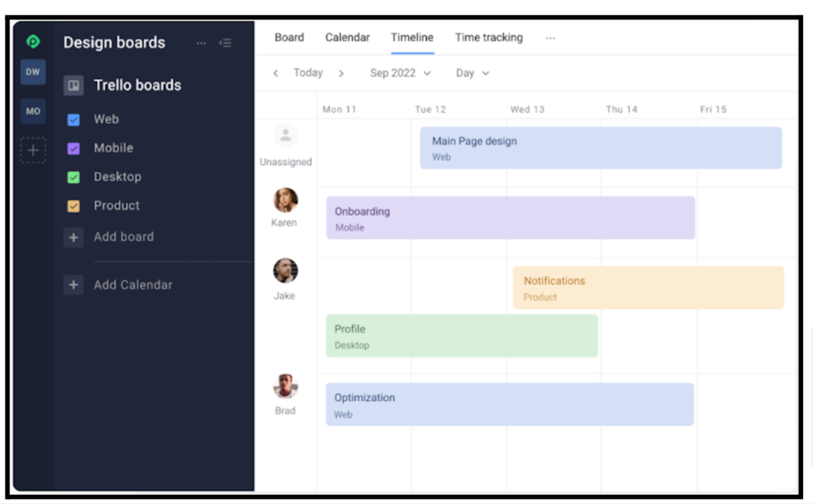Screen dimensions: 813x504
Task: Collapse the sidebar using the collapse icon
Action: tap(224, 43)
